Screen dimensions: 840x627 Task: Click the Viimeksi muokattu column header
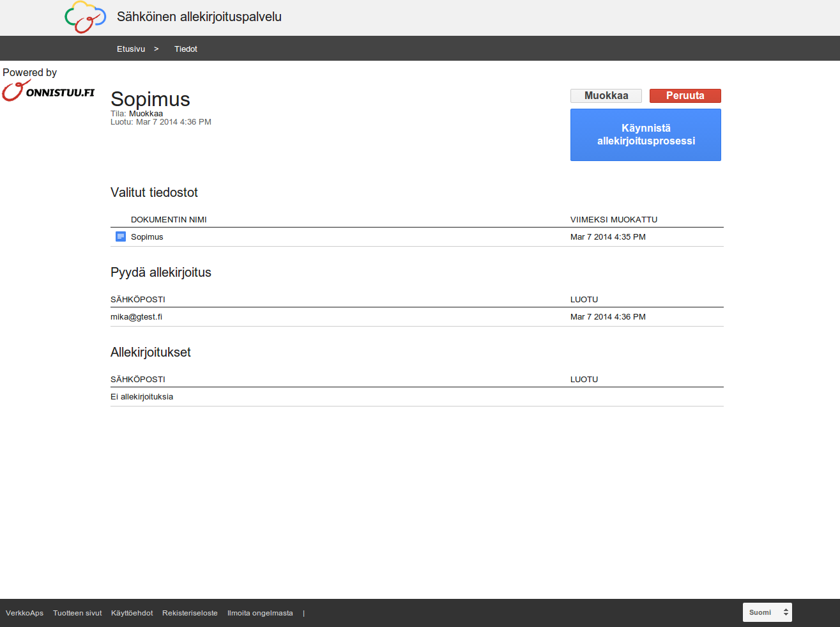[613, 220]
